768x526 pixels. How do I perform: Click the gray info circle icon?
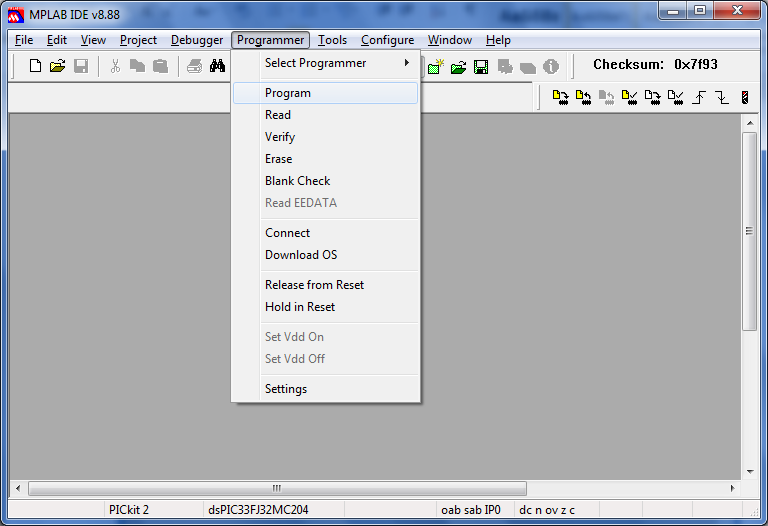click(551, 67)
